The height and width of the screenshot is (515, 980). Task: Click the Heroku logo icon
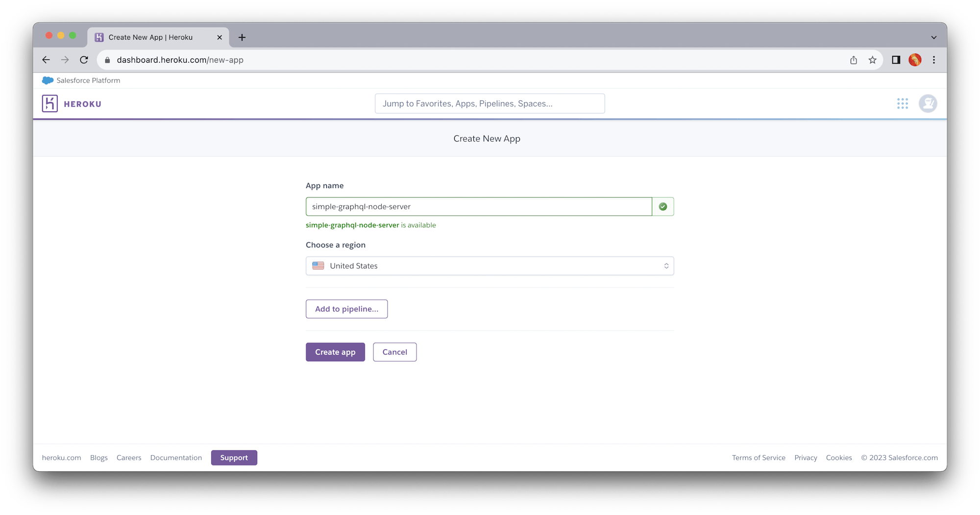[50, 103]
